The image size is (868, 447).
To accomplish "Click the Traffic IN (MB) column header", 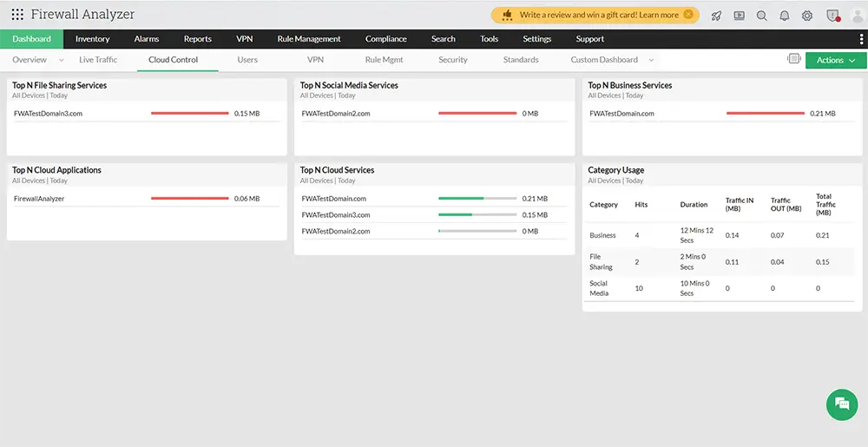I will coord(740,205).
